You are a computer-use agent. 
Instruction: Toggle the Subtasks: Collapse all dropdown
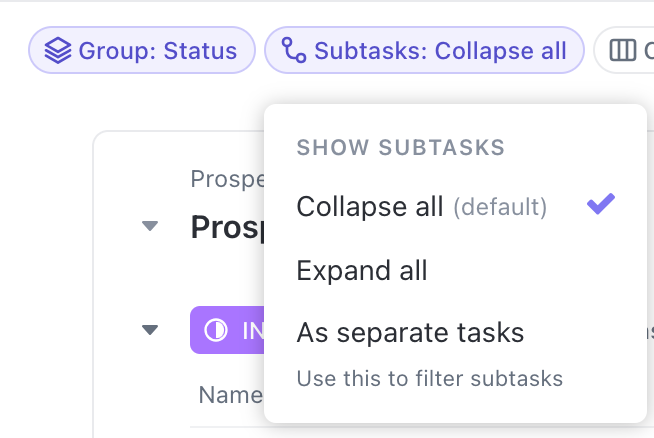[424, 50]
